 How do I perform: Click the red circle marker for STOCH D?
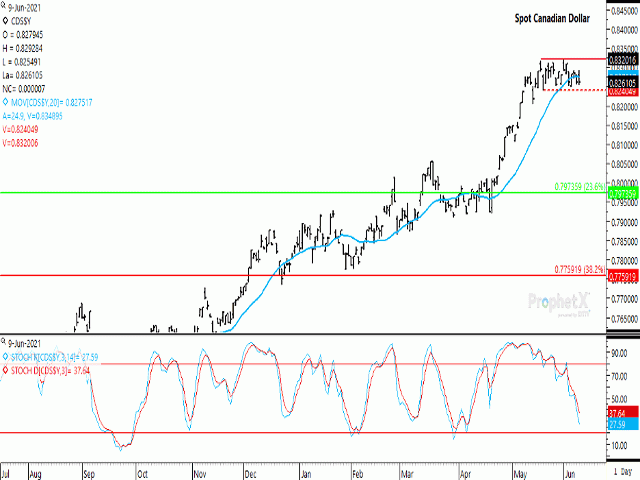click(x=6, y=367)
